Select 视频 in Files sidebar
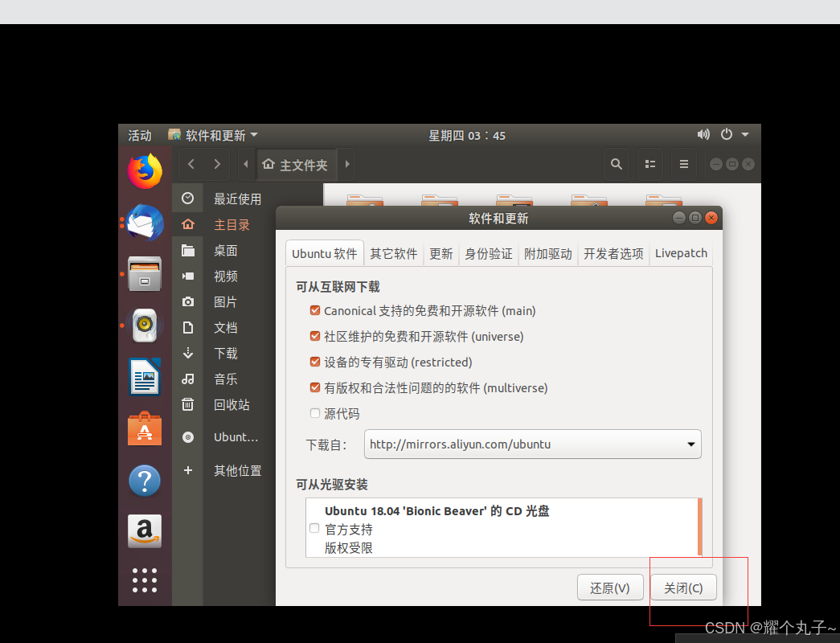840x643 pixels. (x=226, y=276)
